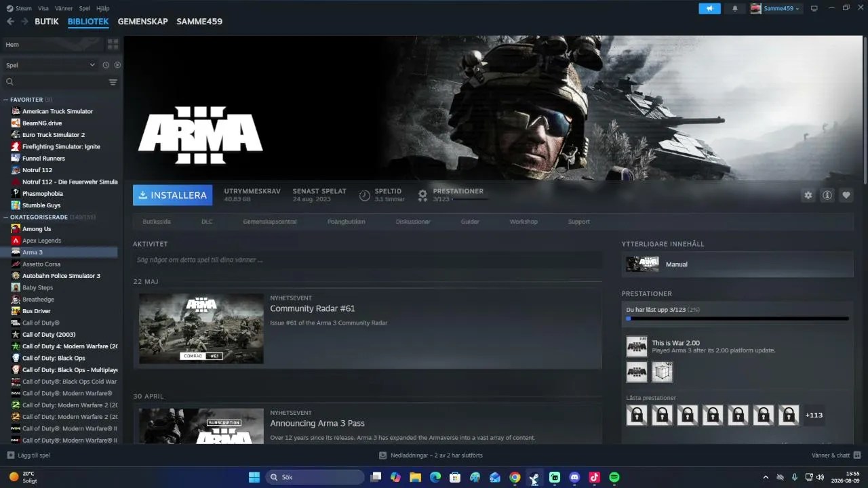The width and height of the screenshot is (868, 488).
Task: Show Arma 3 game info icon
Action: [x=827, y=195]
